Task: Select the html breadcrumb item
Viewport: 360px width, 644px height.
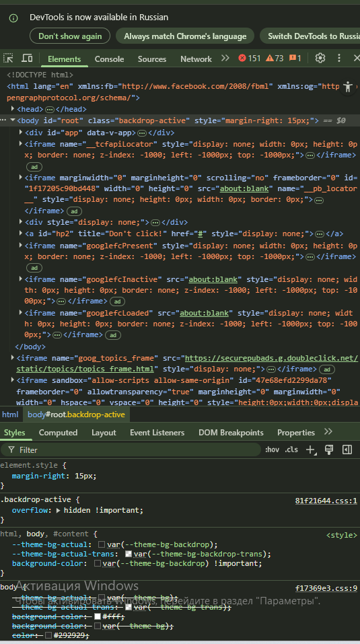Action: point(10,415)
